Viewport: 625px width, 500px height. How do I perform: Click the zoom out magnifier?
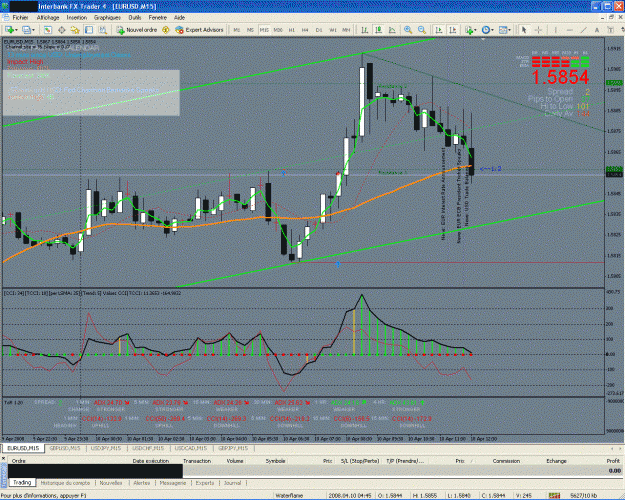click(422, 30)
